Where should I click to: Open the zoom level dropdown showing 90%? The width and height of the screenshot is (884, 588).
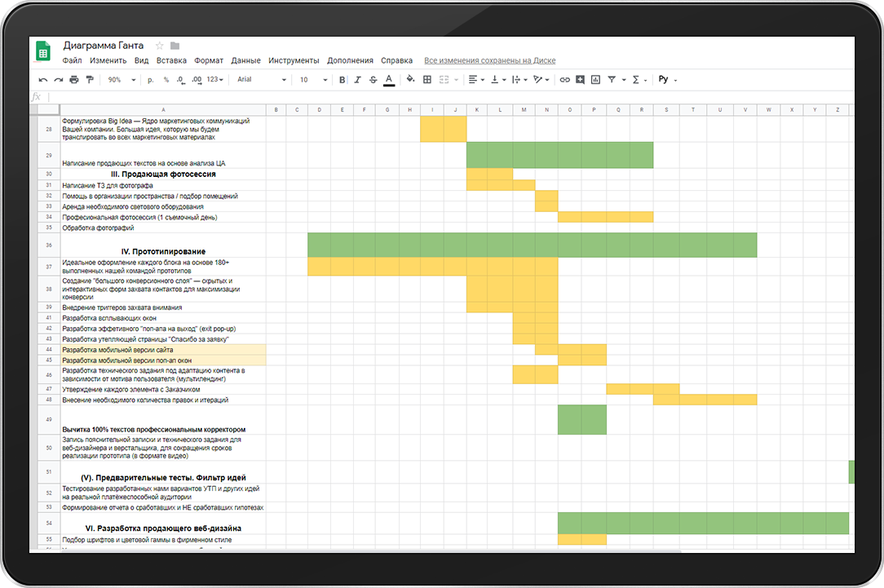coord(122,80)
